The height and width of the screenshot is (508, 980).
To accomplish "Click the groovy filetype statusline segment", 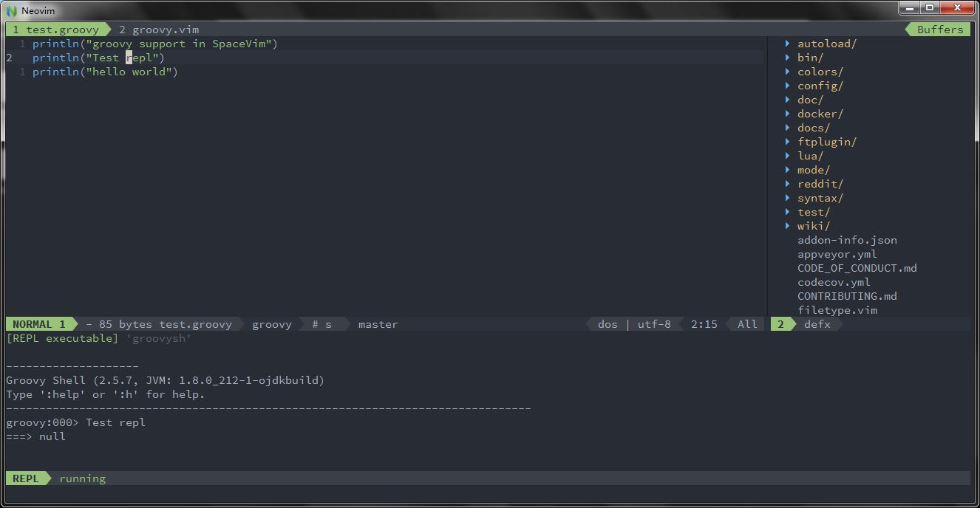I will point(271,324).
